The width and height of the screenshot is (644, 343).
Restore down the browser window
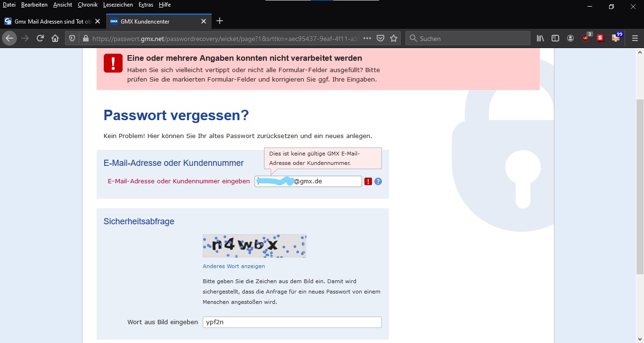coord(611,7)
